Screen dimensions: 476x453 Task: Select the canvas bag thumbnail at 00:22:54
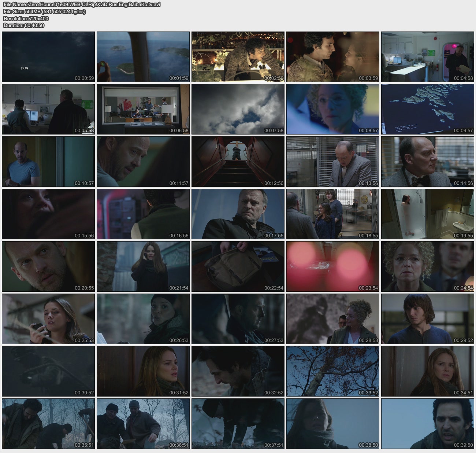238,266
